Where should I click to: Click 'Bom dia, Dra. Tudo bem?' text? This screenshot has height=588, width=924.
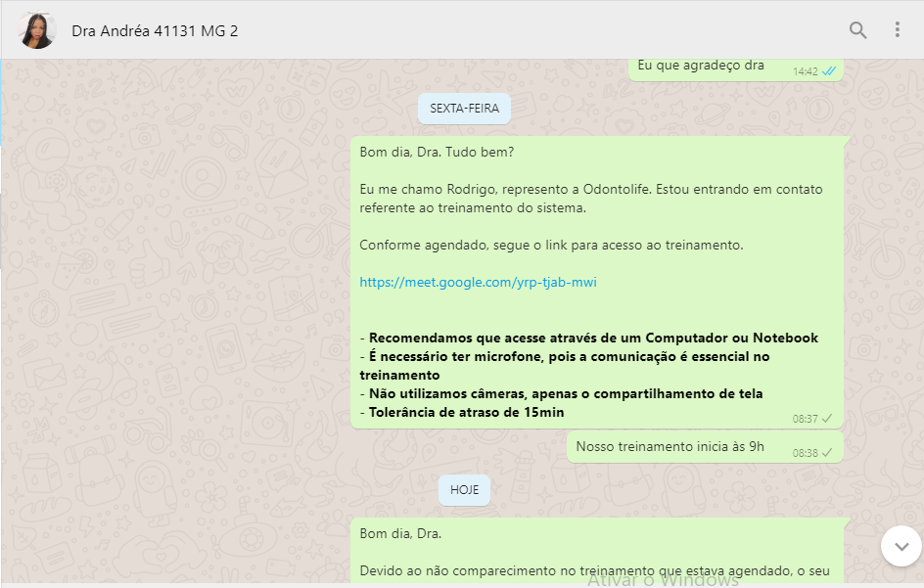click(x=437, y=152)
